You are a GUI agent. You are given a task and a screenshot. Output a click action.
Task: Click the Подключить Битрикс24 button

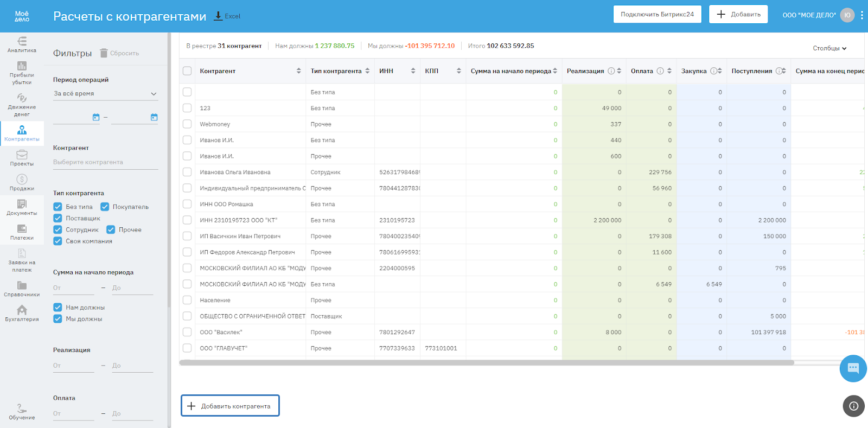(x=657, y=15)
